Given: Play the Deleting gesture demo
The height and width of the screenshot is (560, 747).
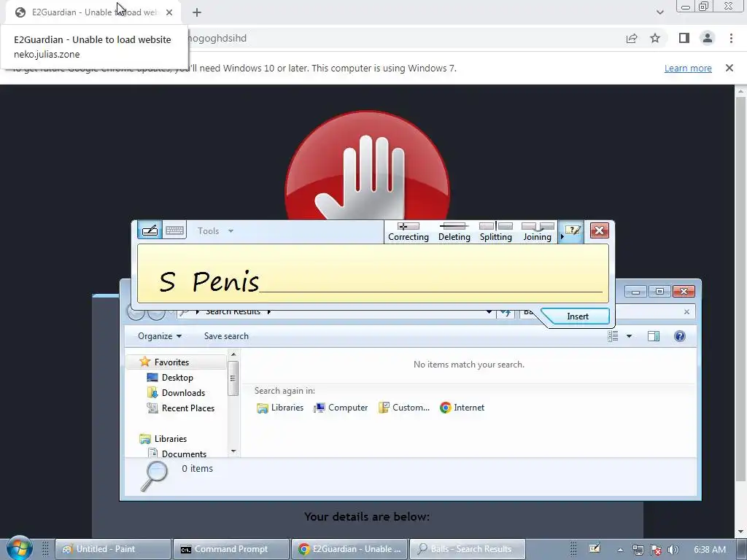Looking at the screenshot, I should 454,232.
